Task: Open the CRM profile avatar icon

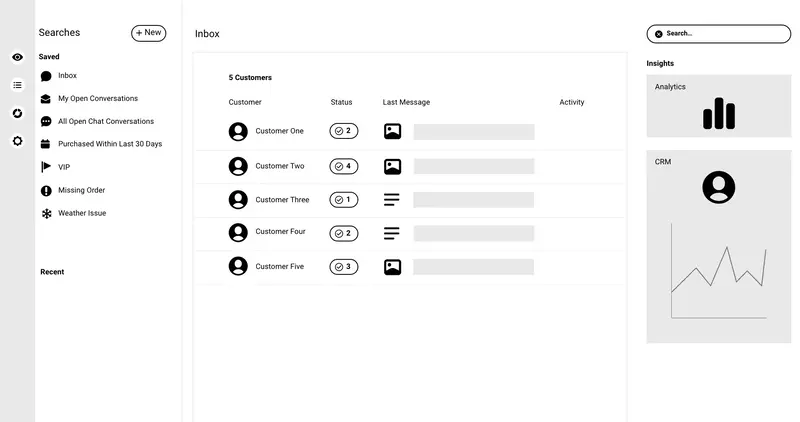Action: pyautogui.click(x=718, y=187)
